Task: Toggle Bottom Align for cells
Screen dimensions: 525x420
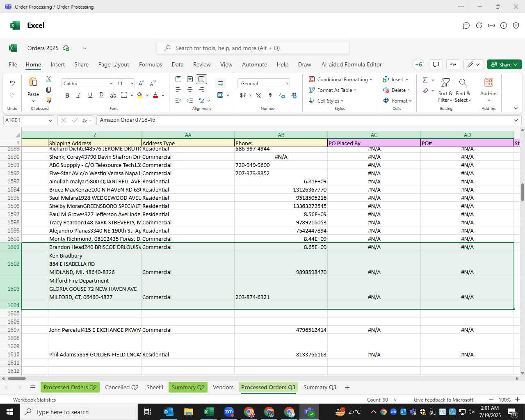Action: [201, 79]
